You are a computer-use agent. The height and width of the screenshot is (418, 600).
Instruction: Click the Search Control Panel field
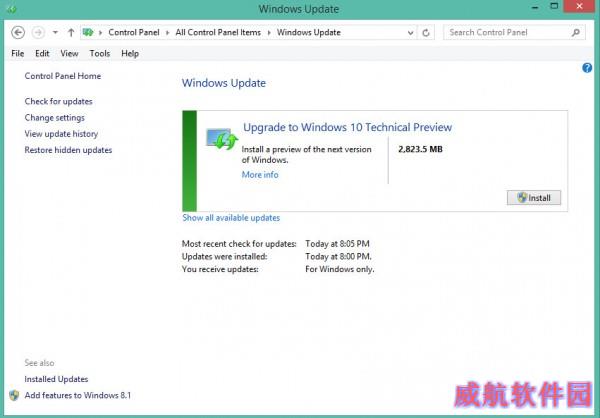[x=514, y=33]
